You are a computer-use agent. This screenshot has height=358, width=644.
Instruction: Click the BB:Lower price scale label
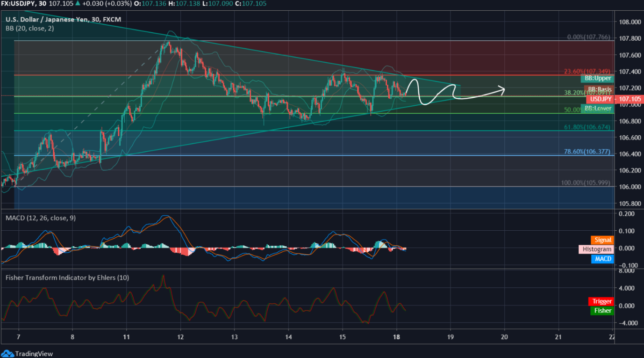(x=597, y=109)
